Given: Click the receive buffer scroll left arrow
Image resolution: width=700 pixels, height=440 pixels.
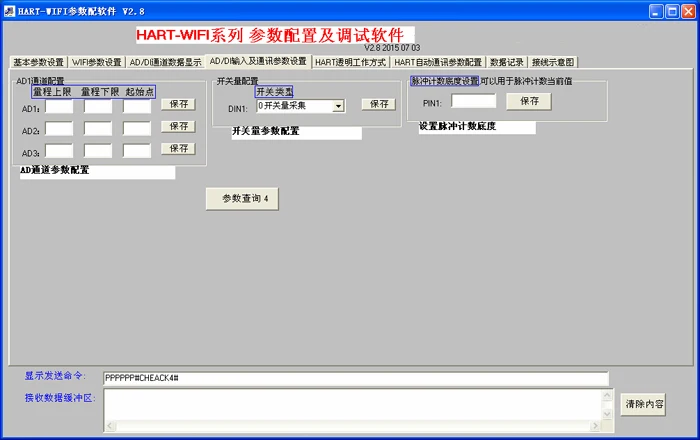Looking at the screenshot, I should click(x=110, y=426).
